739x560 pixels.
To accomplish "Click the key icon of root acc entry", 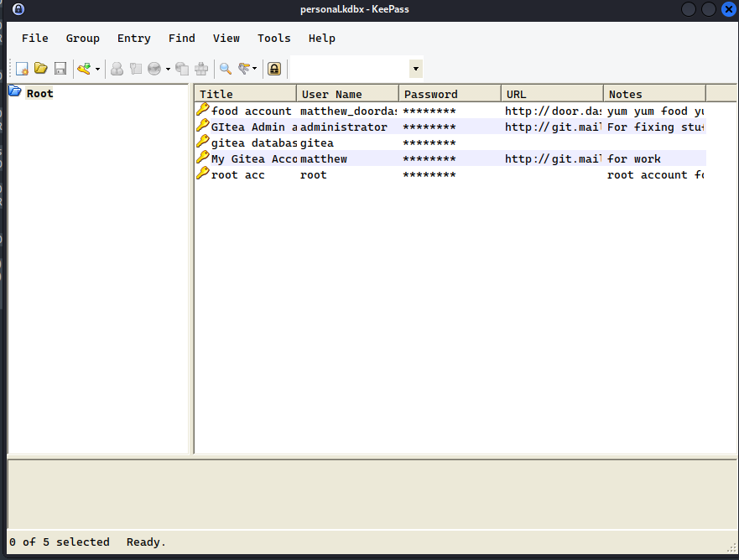I will 203,174.
